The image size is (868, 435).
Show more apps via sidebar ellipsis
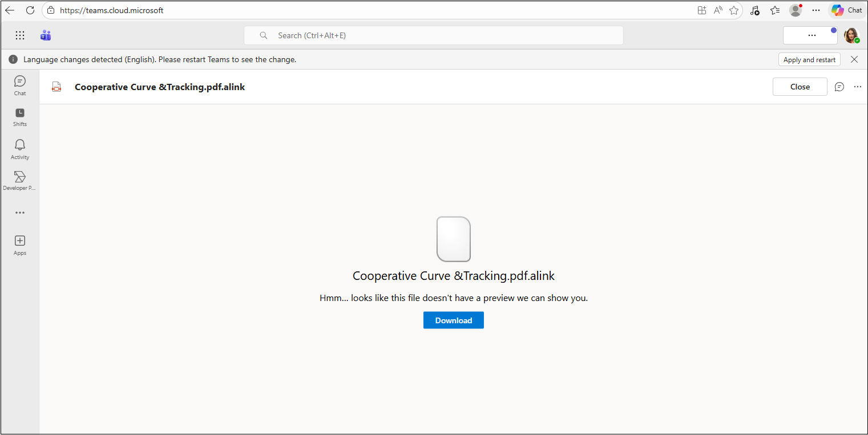pyautogui.click(x=20, y=213)
